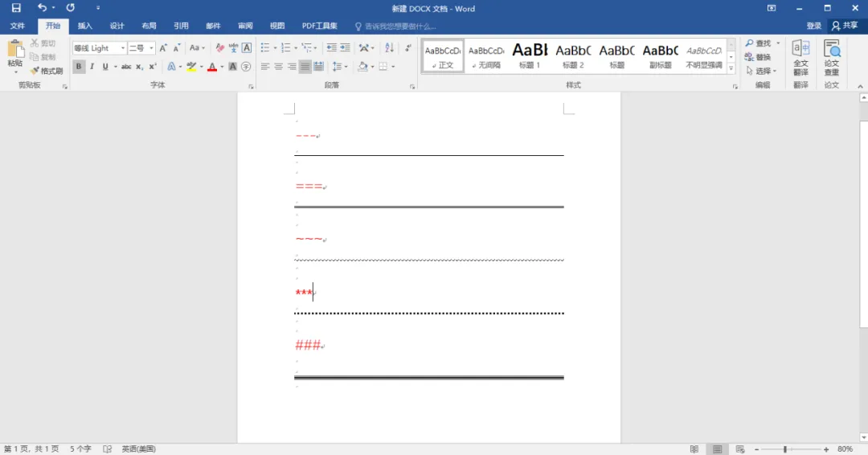The width and height of the screenshot is (868, 455).
Task: Expand the Select (选择) dropdown
Action: pos(762,71)
